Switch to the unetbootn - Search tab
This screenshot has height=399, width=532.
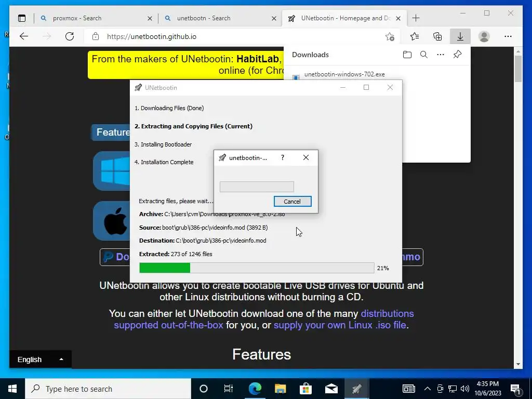tap(220, 18)
